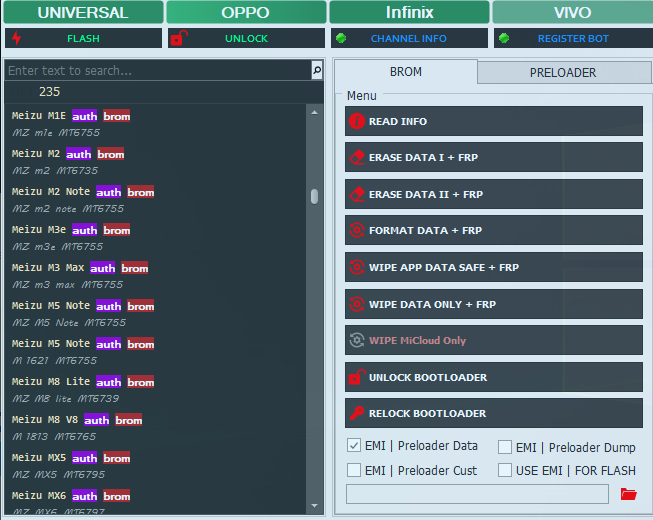This screenshot has width=653, height=520.
Task: Open the Infinix brand tab
Action: [x=409, y=12]
